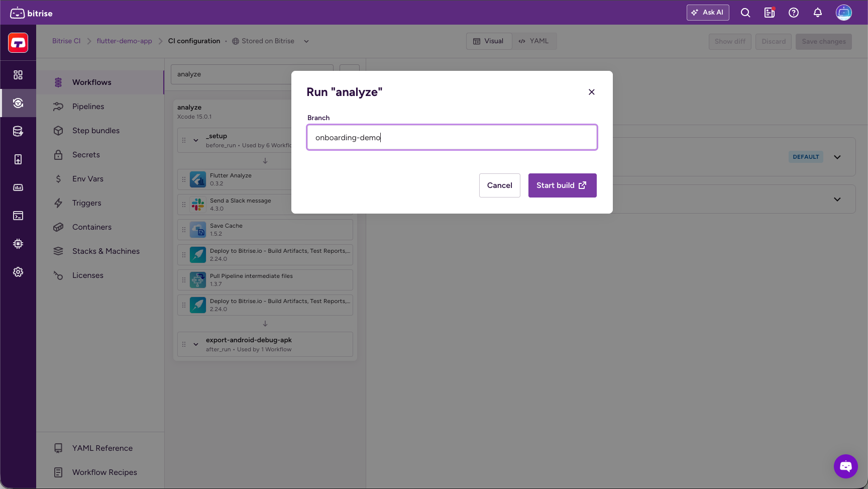
Task: Open the help question mark menu
Action: pyautogui.click(x=794, y=13)
